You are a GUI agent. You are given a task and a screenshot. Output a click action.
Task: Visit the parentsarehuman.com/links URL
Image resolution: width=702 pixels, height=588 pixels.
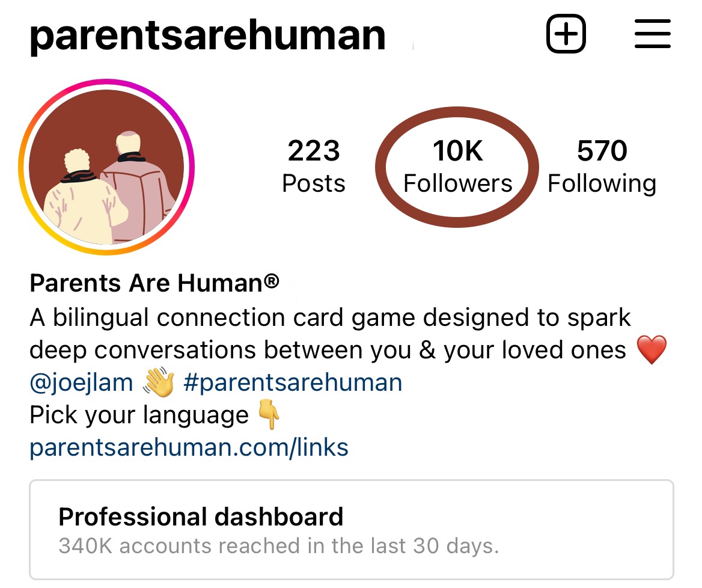point(189,447)
